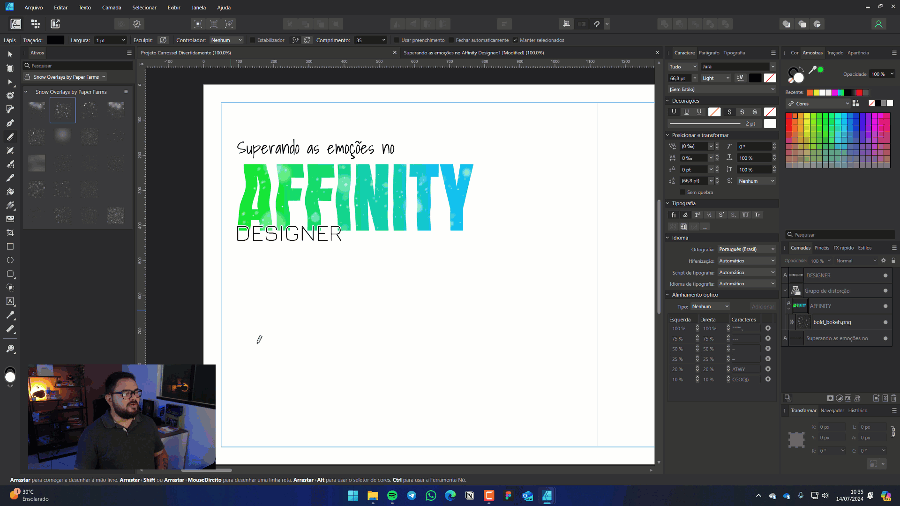Open the Brushes panel hamburger menu
Screen dimensions: 900x506
(x=129, y=53)
